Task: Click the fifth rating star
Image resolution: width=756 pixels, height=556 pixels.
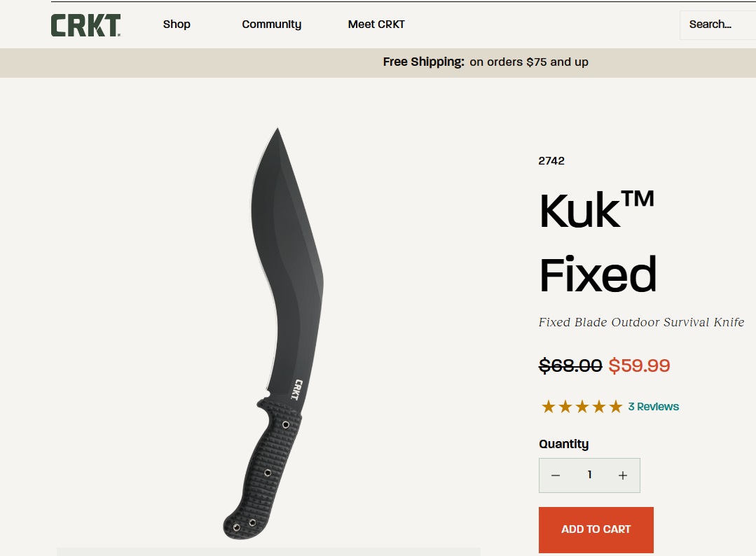Action: click(x=616, y=407)
